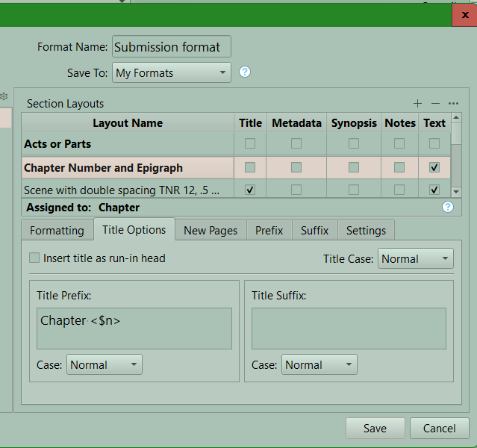Screen dimensions: 477x448
Task: Switch to the New Pages tab
Action: (211, 230)
